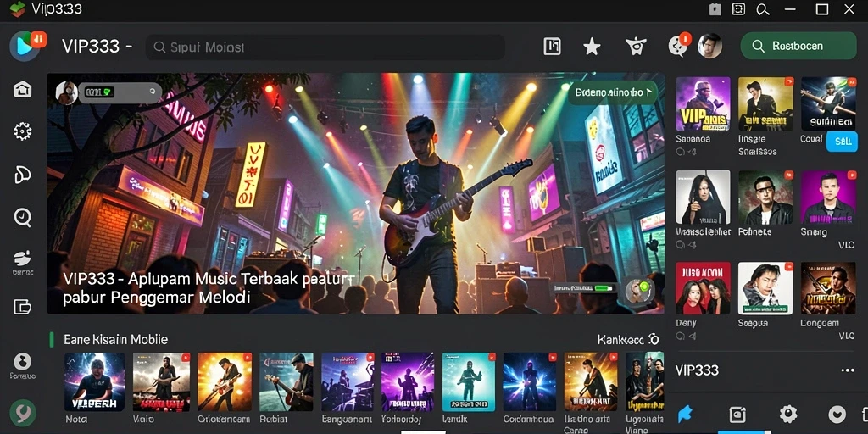Image resolution: width=868 pixels, height=434 pixels.
Task: Open the Vranscleaher thumbnail
Action: pos(703,197)
